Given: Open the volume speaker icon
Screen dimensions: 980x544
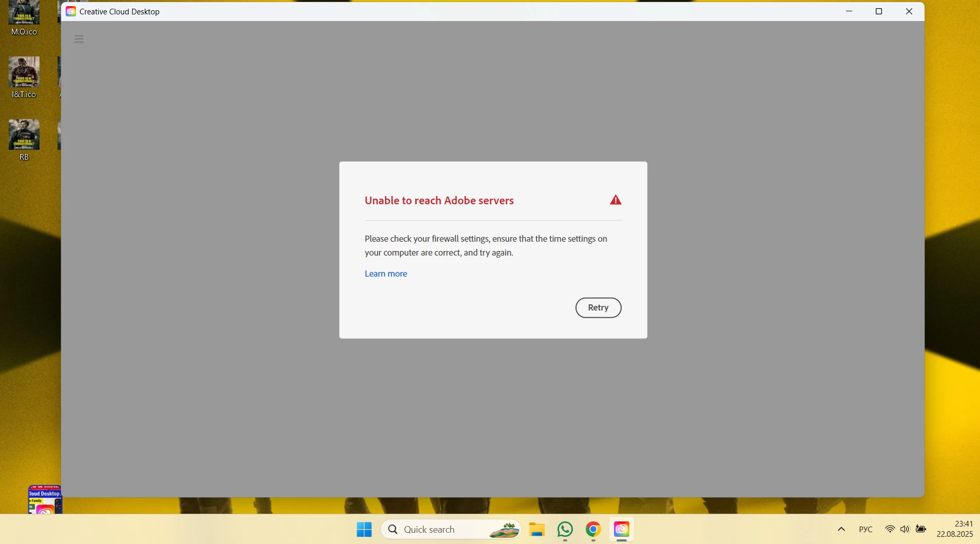Looking at the screenshot, I should pyautogui.click(x=905, y=529).
